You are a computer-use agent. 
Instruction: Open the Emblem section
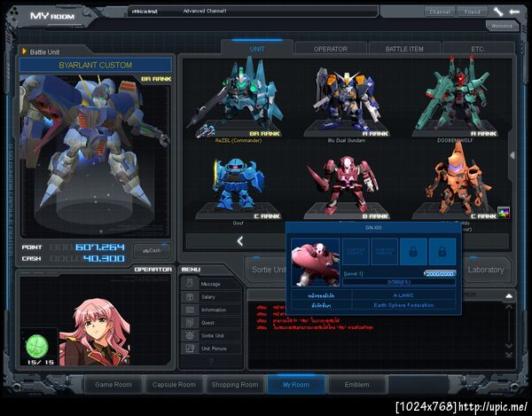[x=356, y=384]
